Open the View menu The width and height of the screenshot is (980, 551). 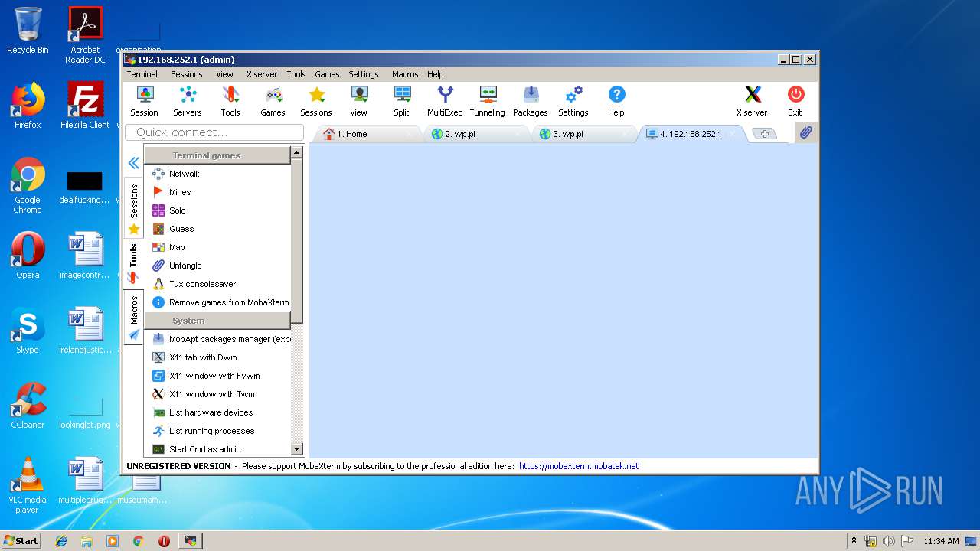224,74
